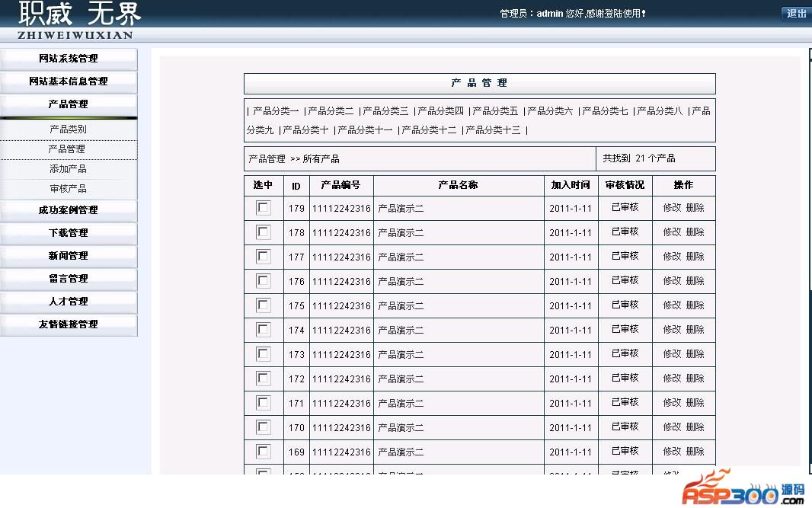Click 产品演示二 name in row 179
812x508 pixels.
pos(401,209)
